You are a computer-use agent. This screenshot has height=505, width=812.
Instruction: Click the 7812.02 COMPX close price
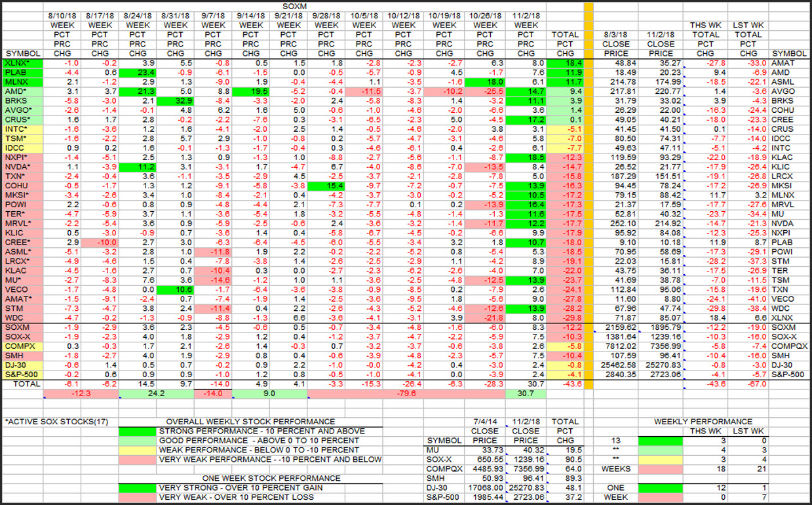tap(615, 347)
